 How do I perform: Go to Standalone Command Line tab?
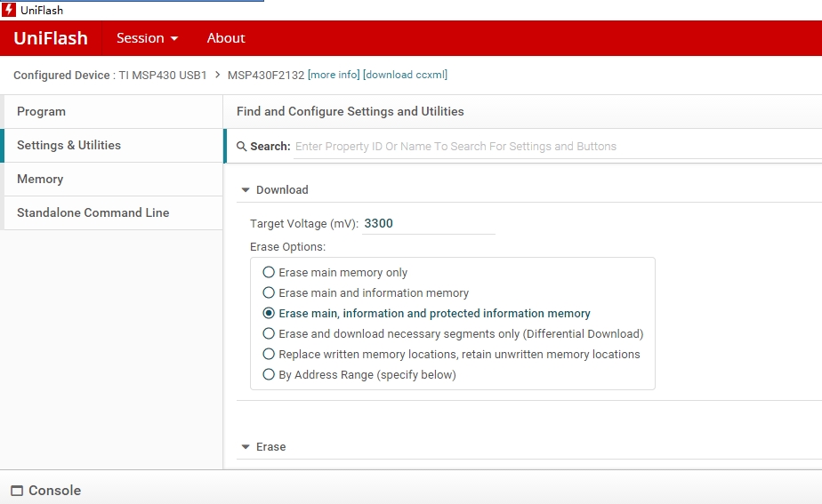93,213
